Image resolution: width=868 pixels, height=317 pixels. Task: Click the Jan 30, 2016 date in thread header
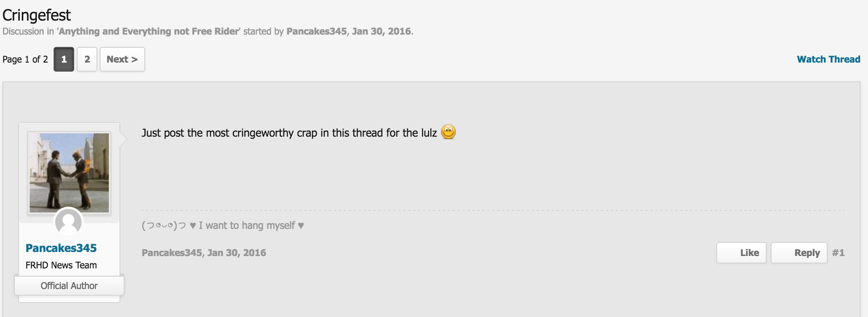coord(381,31)
